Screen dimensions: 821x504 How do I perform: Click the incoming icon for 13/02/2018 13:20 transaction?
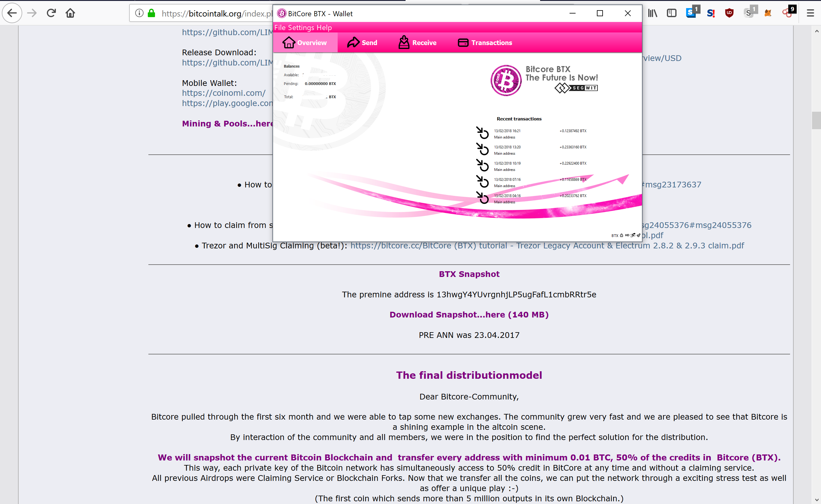(x=482, y=149)
